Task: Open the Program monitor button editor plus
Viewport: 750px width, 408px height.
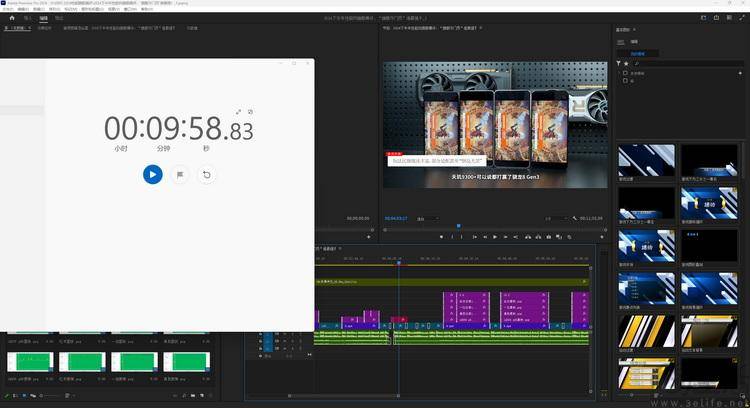Action: pyautogui.click(x=602, y=237)
